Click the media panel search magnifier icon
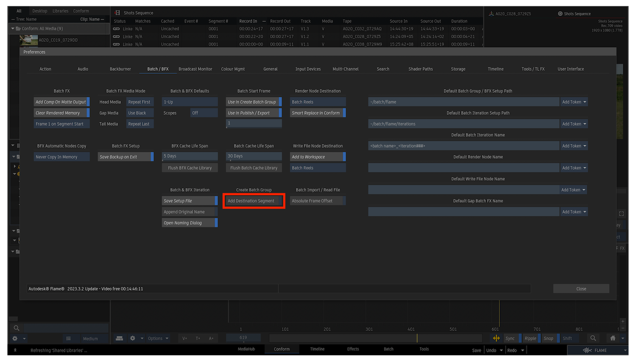This screenshot has width=636, height=364. (16, 328)
